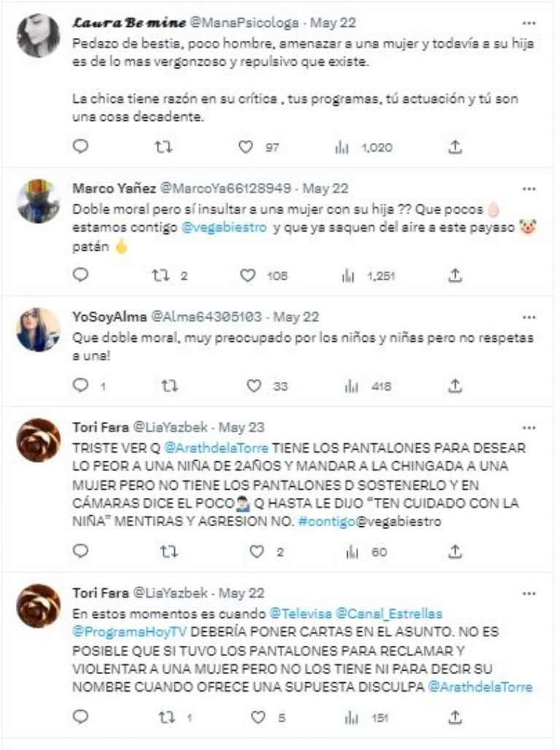This screenshot has height=750, width=560.
Task: Like Tori Fara's May 23 tweet
Action: (257, 552)
